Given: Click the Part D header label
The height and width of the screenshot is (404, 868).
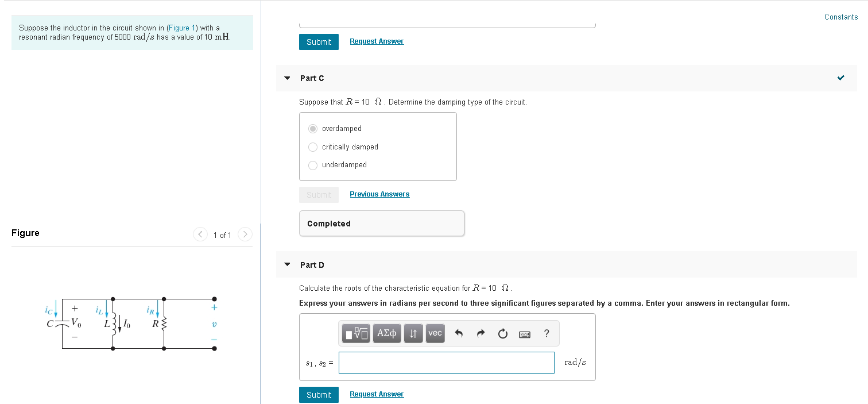Looking at the screenshot, I should coord(312,265).
